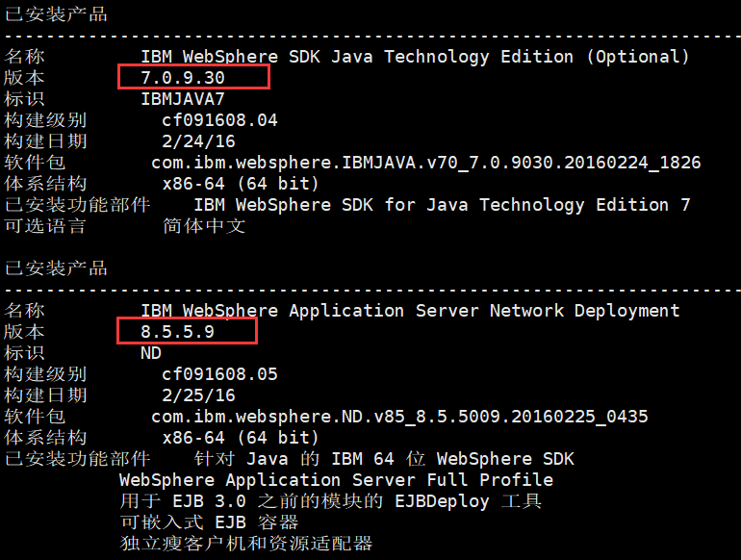Select build level cf091608.04

tap(219, 120)
